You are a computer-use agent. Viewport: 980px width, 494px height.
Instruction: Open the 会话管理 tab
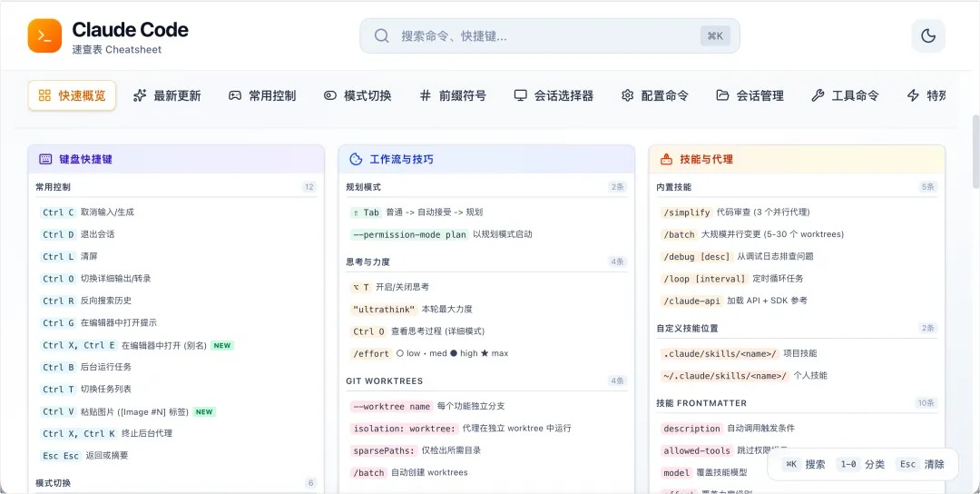750,95
